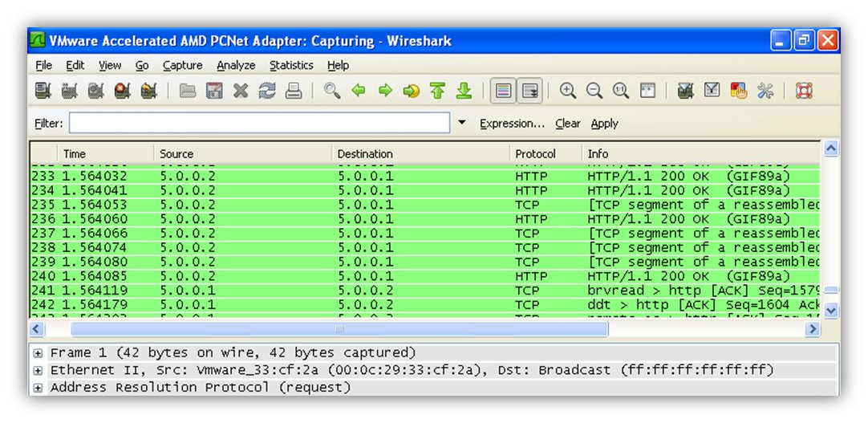Restart the running live capture icon
This screenshot has width=868, height=423.
coord(149,90)
